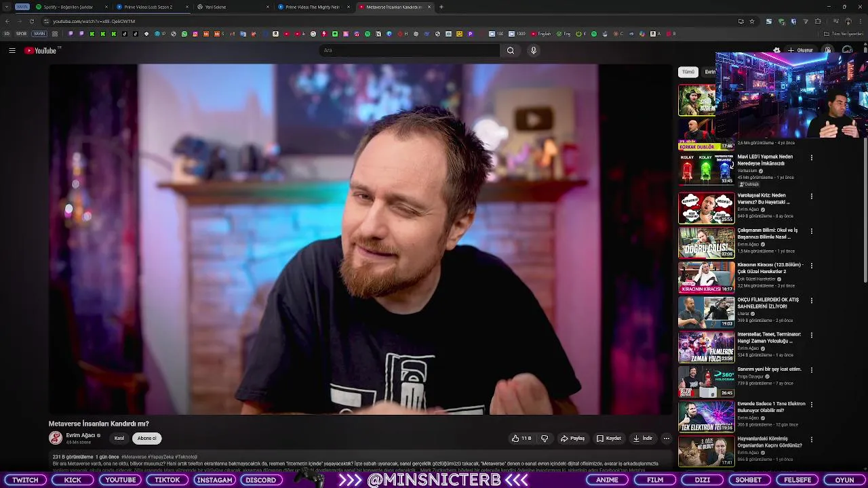This screenshot has width=868, height=488.
Task: Open Çalışmanın Bilimi video title
Action: [x=767, y=234]
